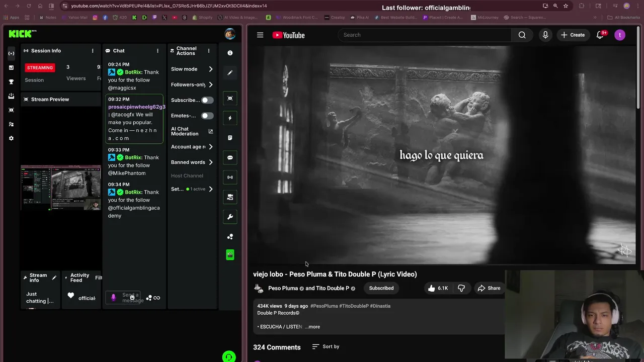Open green support headset bubble
Viewport: 644px width, 362px height.
pos(228,357)
